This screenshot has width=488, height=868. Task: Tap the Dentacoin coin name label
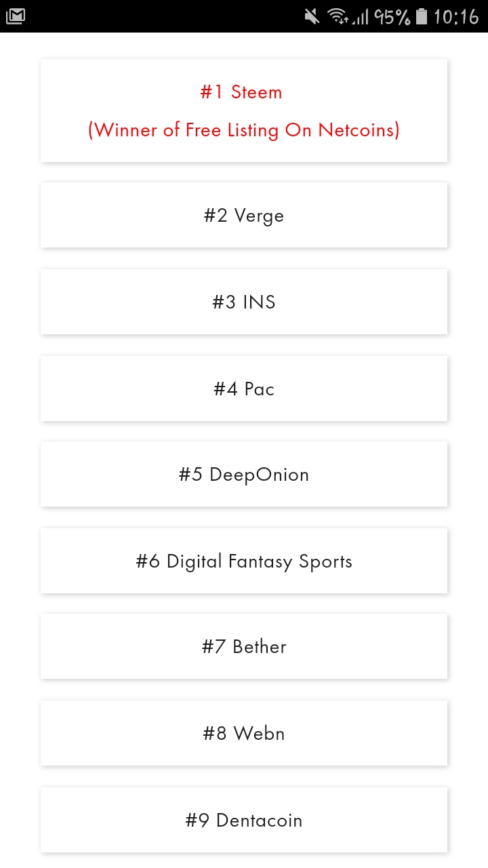(x=259, y=821)
